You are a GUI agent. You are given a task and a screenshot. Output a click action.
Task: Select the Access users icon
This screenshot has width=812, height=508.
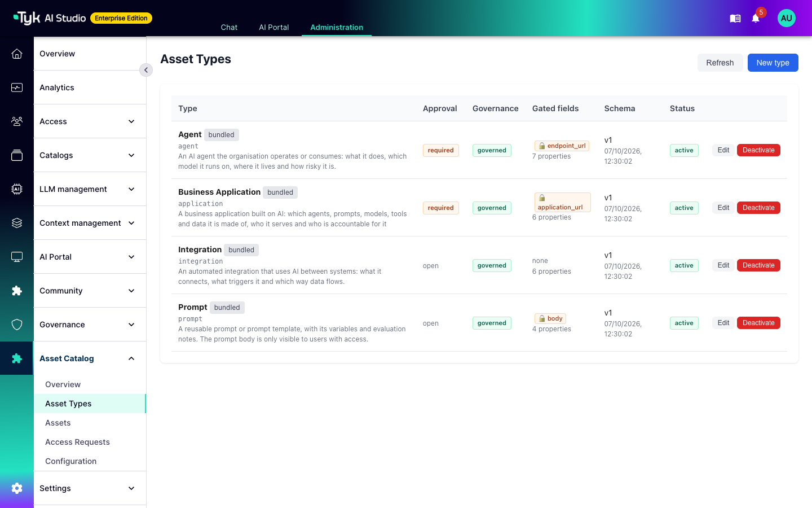(x=17, y=121)
